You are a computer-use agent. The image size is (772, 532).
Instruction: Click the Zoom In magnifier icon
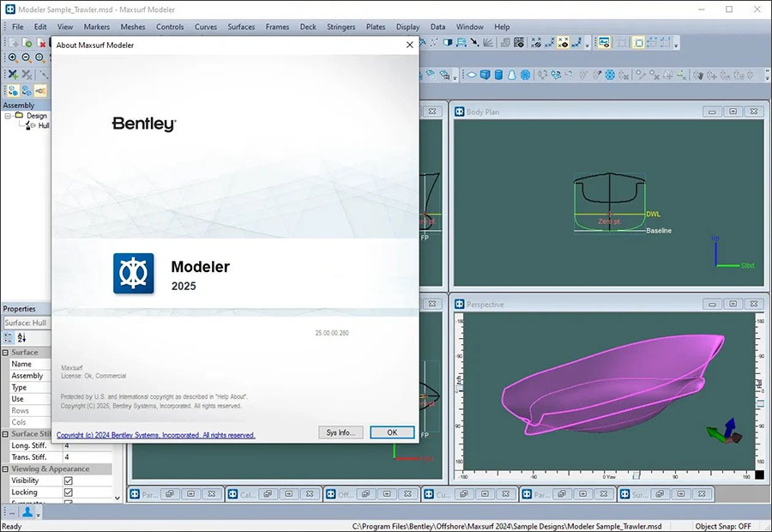coord(12,58)
